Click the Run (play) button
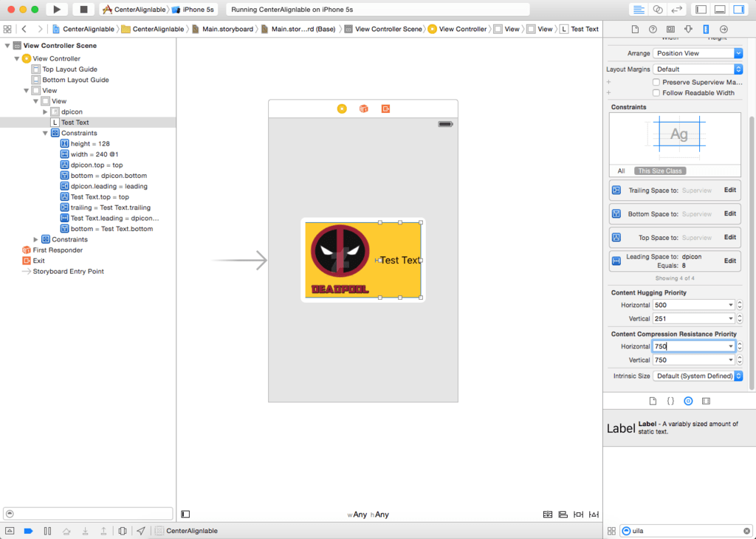The width and height of the screenshot is (756, 539). (57, 9)
